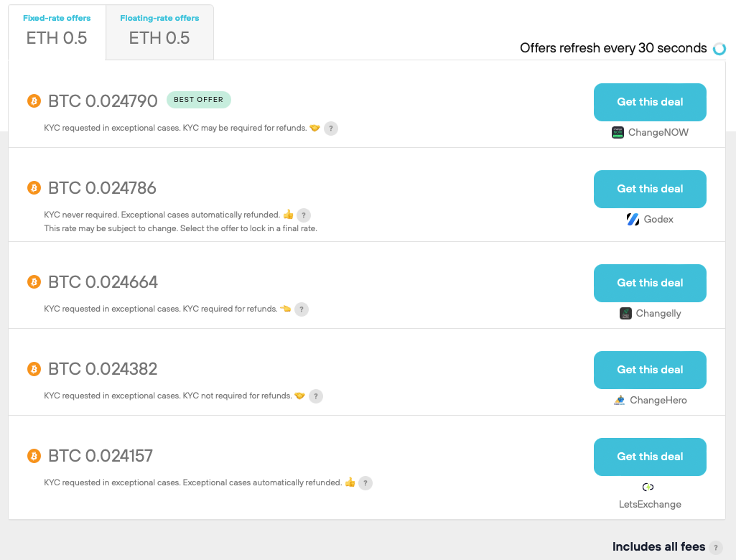
Task: Open the help tooltip beside Includes all fees
Action: [715, 546]
